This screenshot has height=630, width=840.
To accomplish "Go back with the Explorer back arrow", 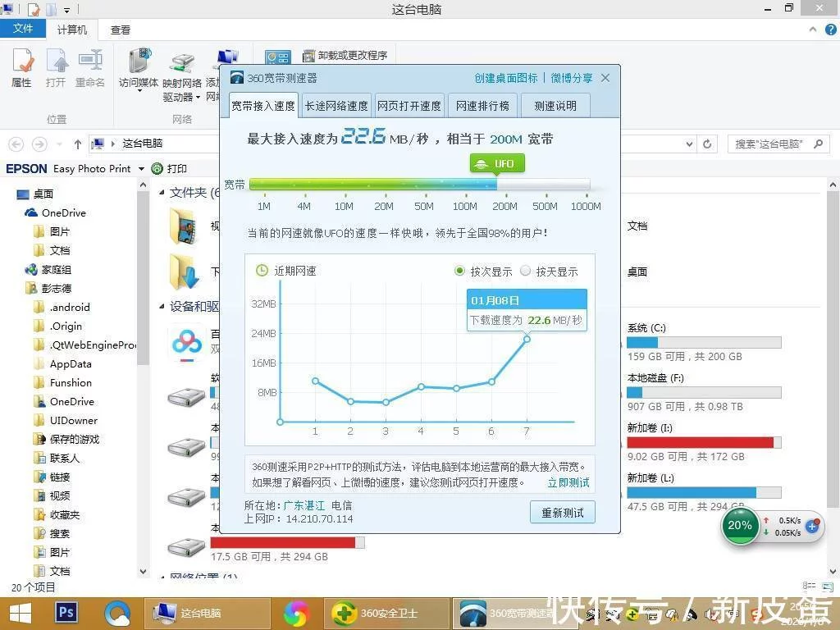I will [x=16, y=144].
